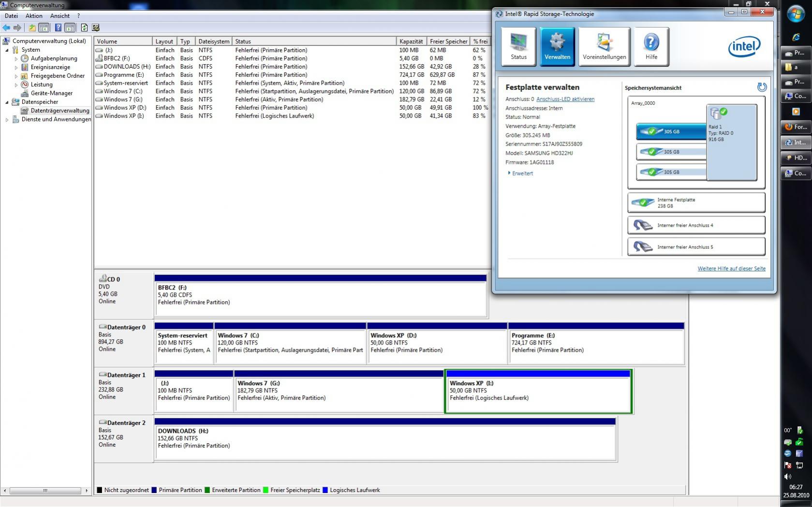Sort by the Dateisystem column header
This screenshot has width=812, height=507.
pos(214,42)
